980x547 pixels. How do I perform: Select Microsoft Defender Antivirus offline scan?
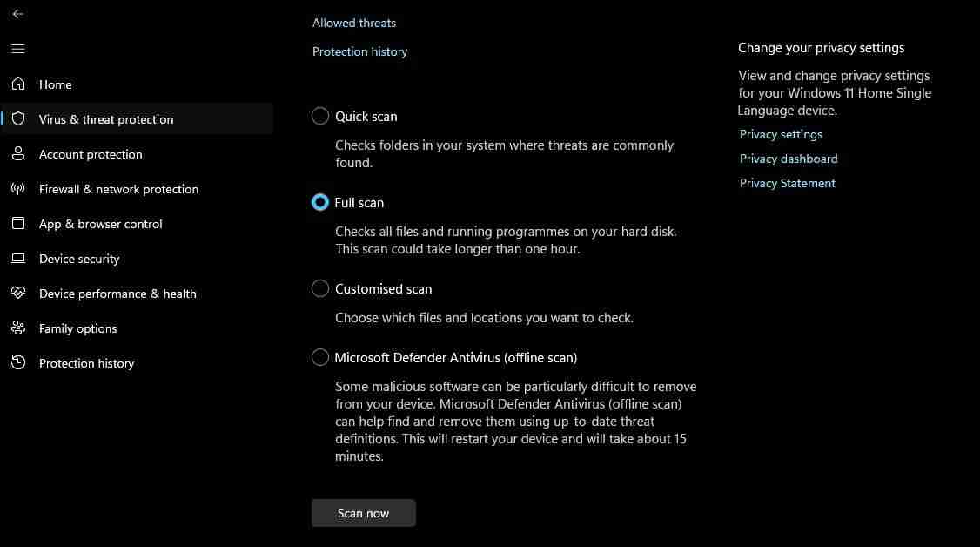pyautogui.click(x=320, y=357)
